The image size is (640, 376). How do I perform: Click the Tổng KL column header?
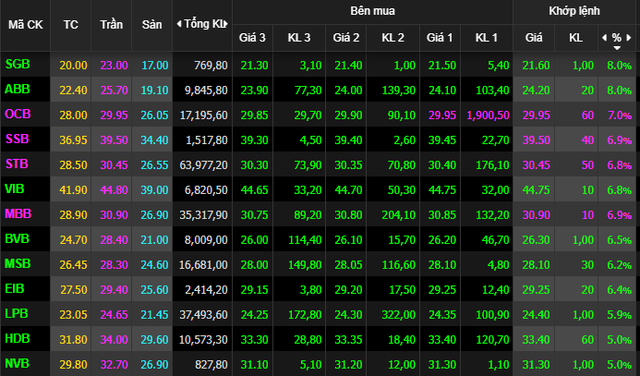(x=203, y=24)
